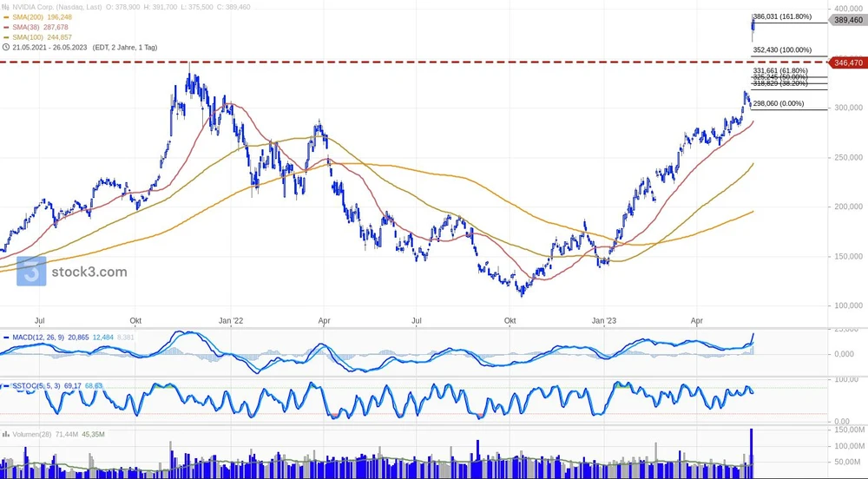Click the NVIDIA Corp. instrument title
The width and height of the screenshot is (868, 479).
point(35,6)
